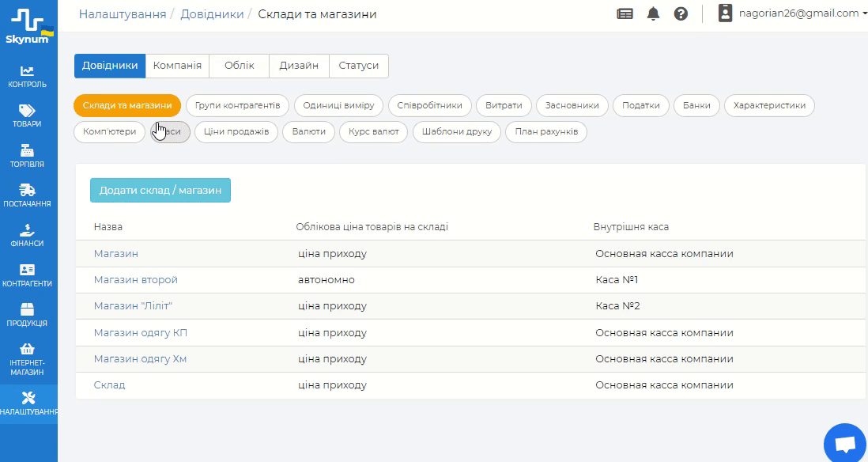Open the Контрагенти sidebar section
The height and width of the screenshot is (462, 868).
tap(28, 275)
